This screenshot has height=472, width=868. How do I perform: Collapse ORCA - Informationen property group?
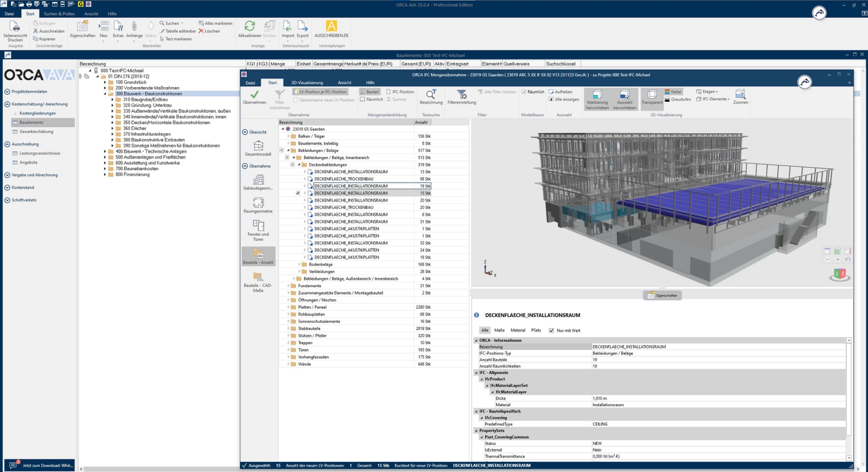coord(476,341)
